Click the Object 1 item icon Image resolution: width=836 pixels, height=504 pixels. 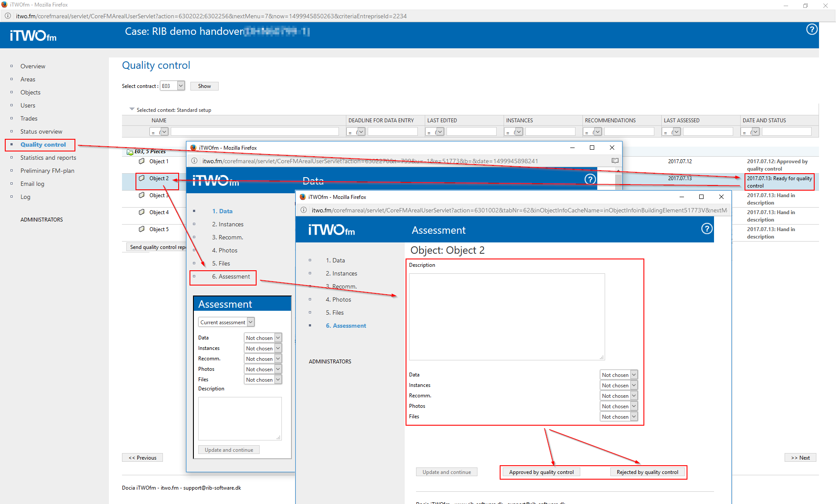click(x=142, y=161)
